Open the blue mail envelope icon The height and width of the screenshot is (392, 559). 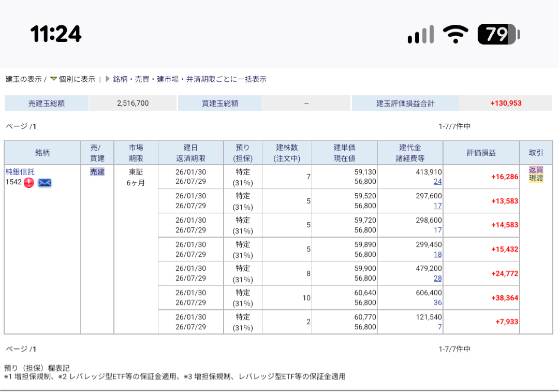[45, 182]
